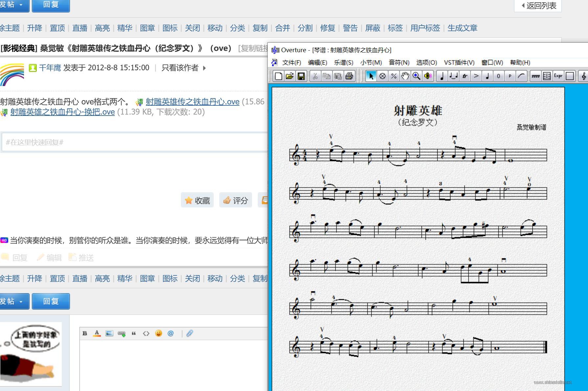Insert image using the editor picture icon
This screenshot has height=391, width=588.
pos(109,333)
